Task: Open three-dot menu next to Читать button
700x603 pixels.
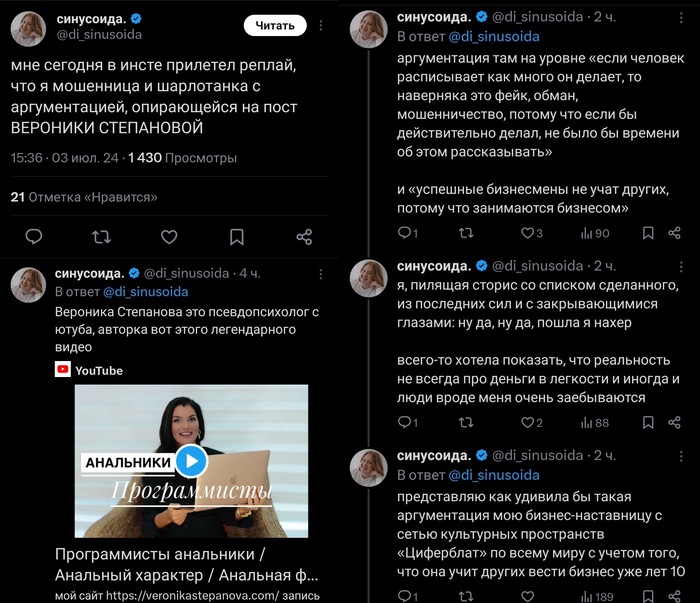Action: coord(321,25)
